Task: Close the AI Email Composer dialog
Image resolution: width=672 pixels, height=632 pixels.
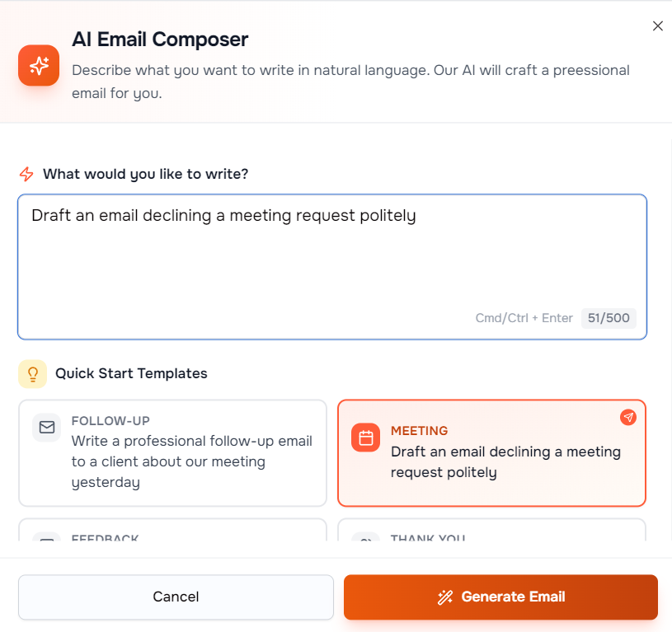Action: pos(658,26)
